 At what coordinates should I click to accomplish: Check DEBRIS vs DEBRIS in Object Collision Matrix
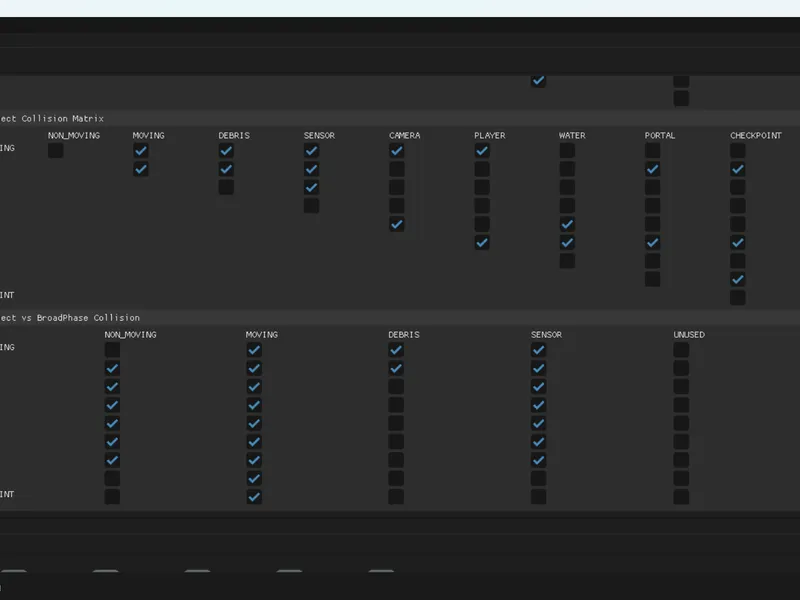[x=226, y=187]
